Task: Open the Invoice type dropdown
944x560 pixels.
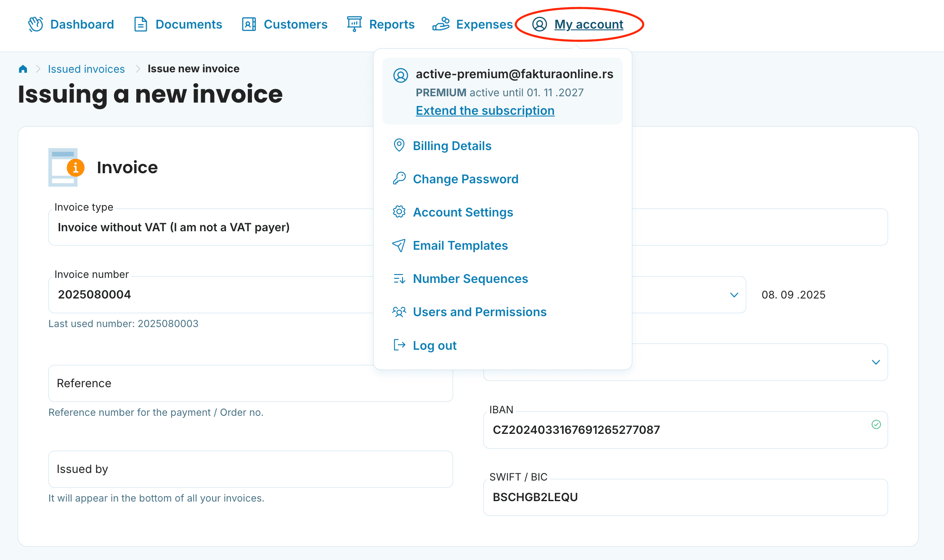Action: click(x=210, y=227)
